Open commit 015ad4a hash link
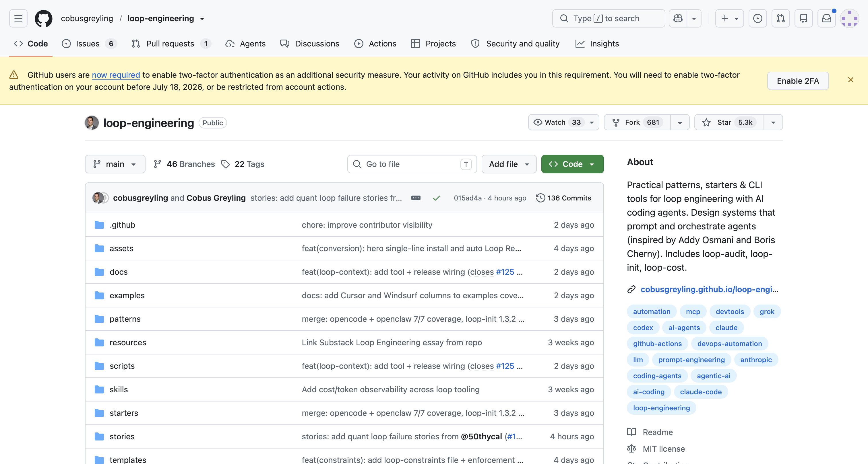 point(467,198)
